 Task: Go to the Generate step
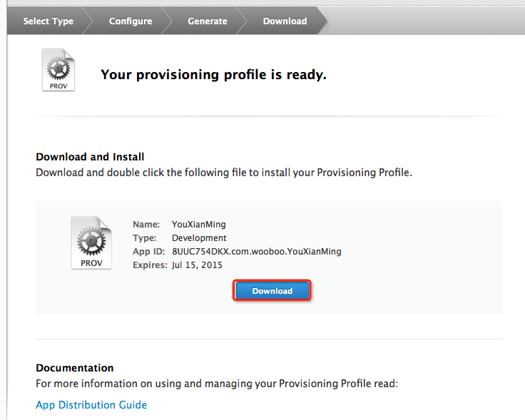[x=208, y=21]
